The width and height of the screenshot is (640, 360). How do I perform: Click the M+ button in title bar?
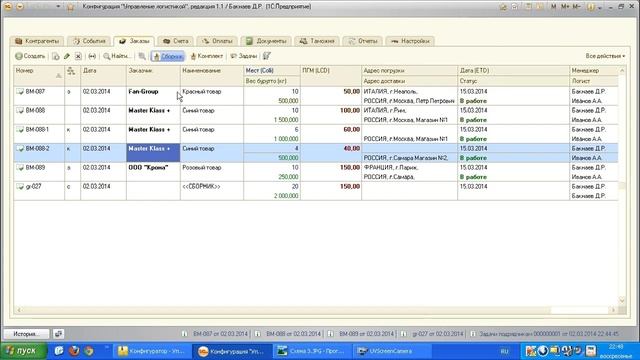point(565,7)
